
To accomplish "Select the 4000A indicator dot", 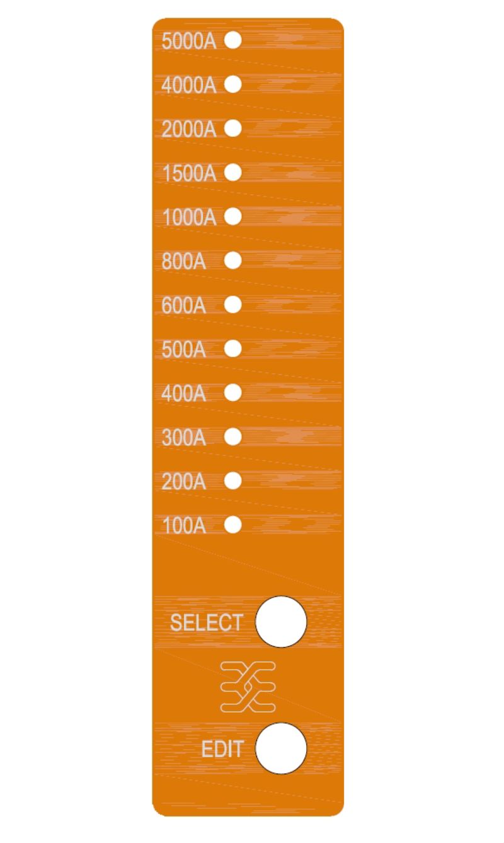I will [233, 84].
